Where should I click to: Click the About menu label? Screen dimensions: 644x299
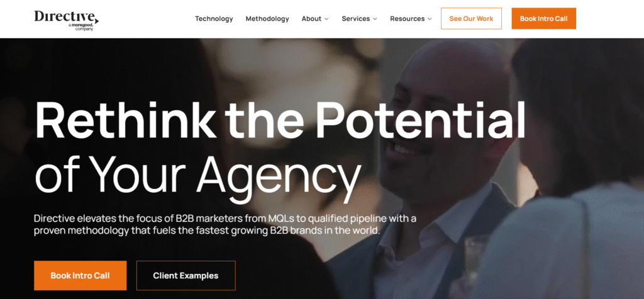pyautogui.click(x=311, y=18)
